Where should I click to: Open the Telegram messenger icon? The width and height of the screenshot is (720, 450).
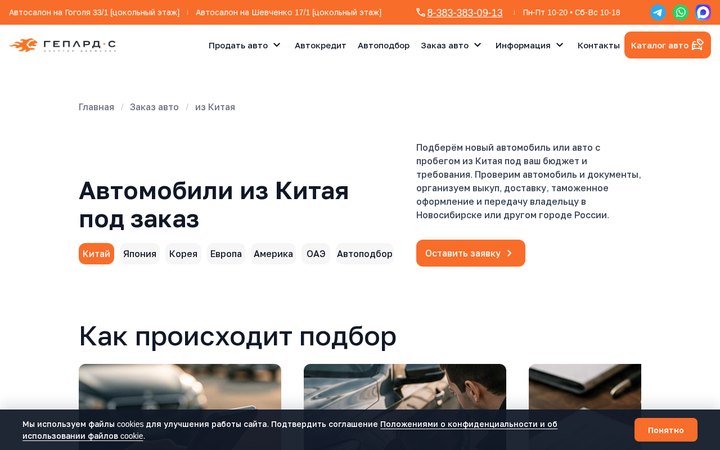pos(658,12)
